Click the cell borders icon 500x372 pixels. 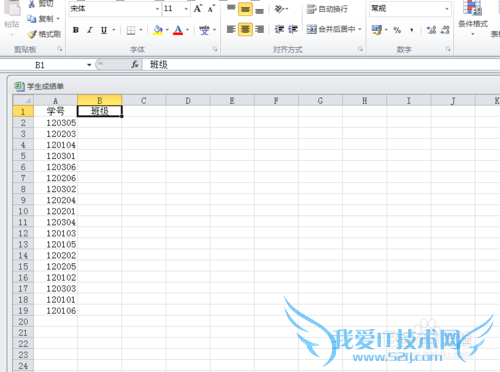[131, 30]
